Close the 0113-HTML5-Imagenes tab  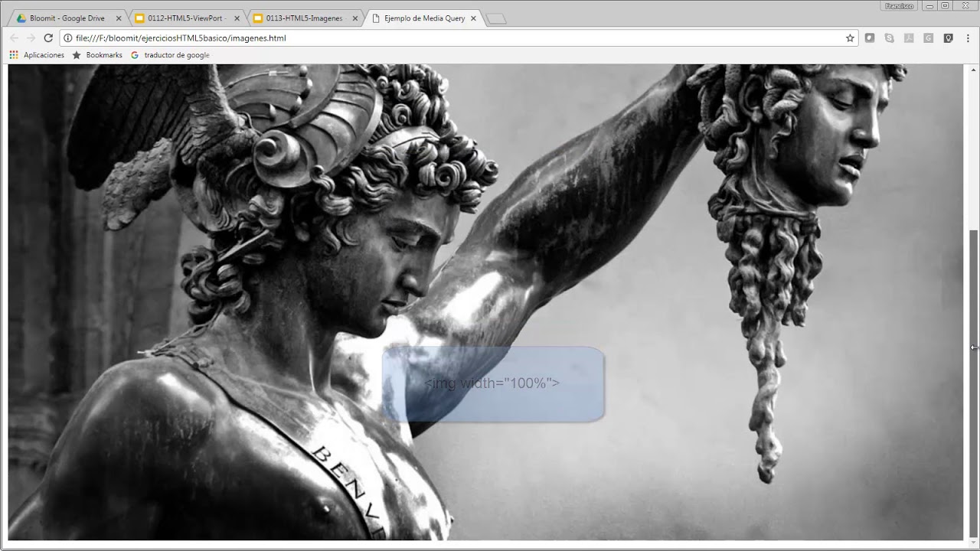pos(355,18)
